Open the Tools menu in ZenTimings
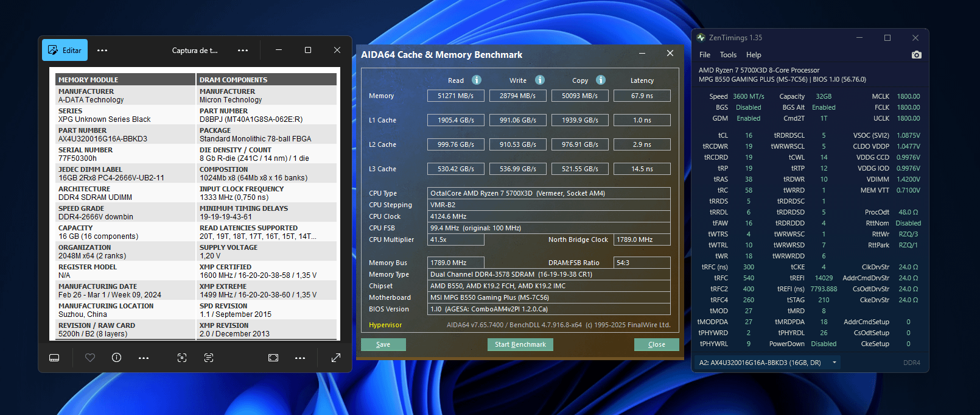 pos(728,55)
